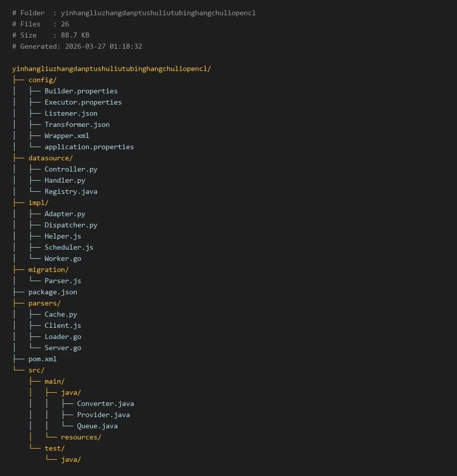This screenshot has width=457, height=476.
Task: Select the Listener.json file
Action: 71,114
